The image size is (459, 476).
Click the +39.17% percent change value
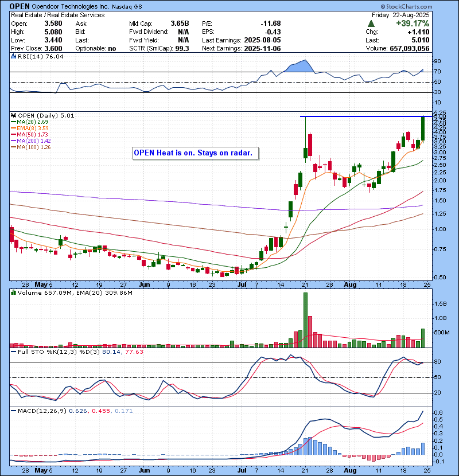pyautogui.click(x=413, y=24)
